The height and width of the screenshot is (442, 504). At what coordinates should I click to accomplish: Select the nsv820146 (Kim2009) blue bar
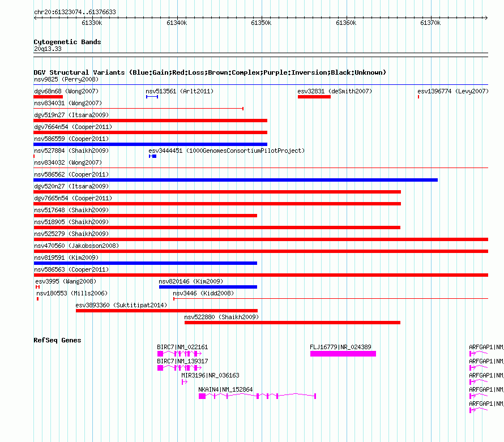pos(208,287)
